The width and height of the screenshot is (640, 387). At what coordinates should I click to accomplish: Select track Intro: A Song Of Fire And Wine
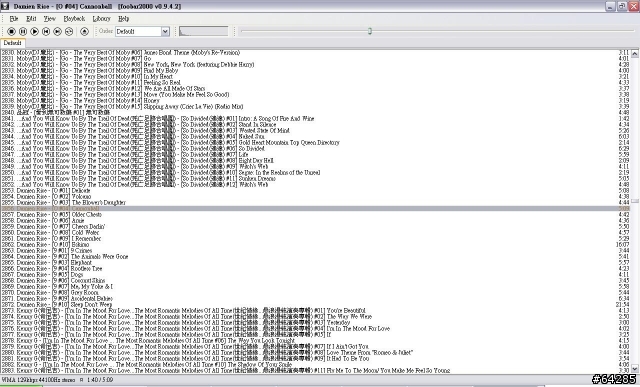point(315,119)
